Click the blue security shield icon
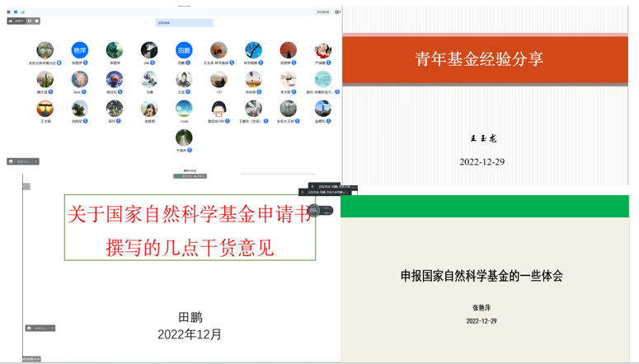This screenshot has height=364, width=639. [16, 12]
